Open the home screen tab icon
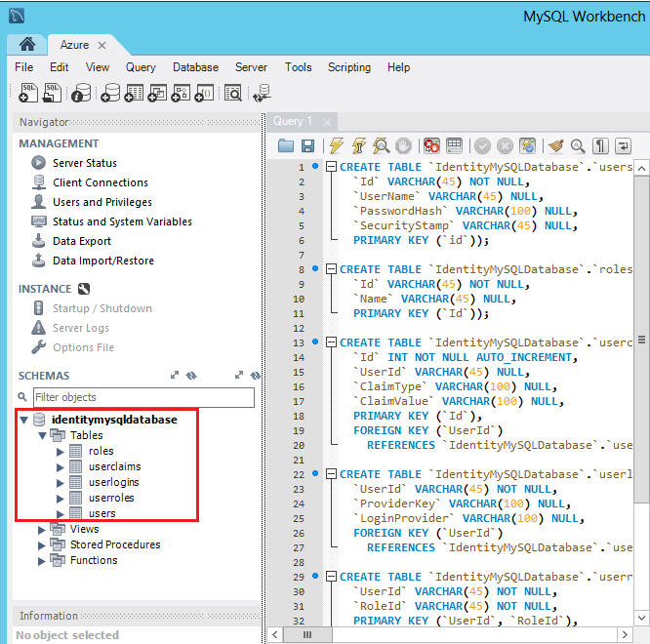The width and height of the screenshot is (650, 644). [x=27, y=45]
